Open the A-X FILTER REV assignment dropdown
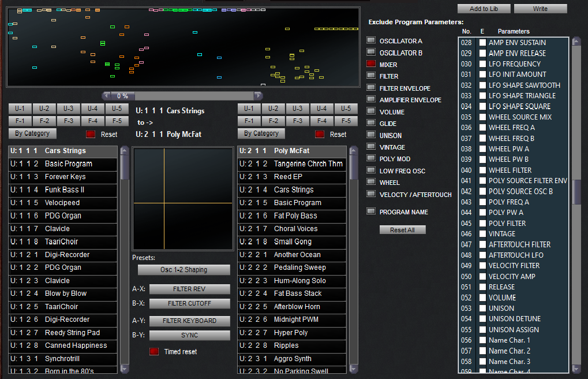This screenshot has width=588, height=379. [189, 289]
